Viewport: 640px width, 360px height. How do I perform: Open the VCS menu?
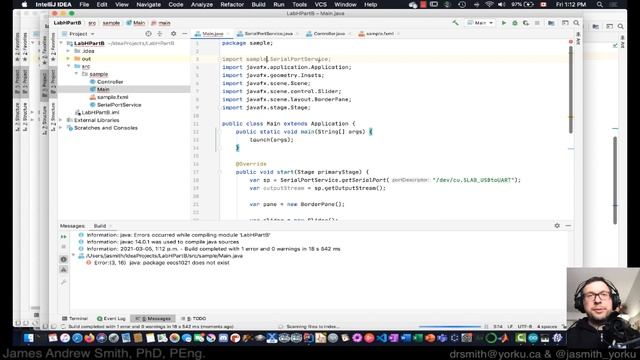(x=320, y=4)
